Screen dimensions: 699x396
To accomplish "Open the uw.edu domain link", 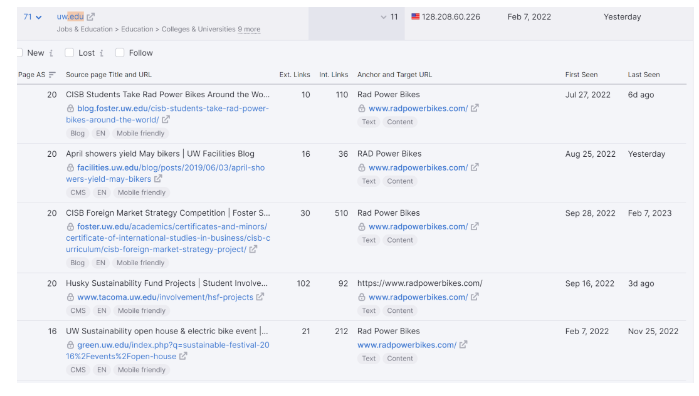I will click(x=70, y=16).
